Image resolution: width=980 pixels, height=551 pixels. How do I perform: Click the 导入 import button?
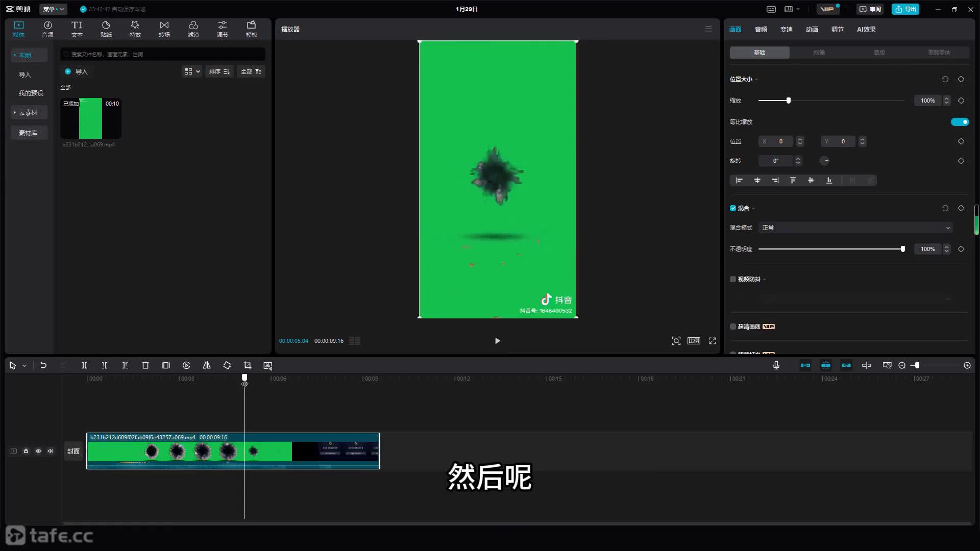click(76, 71)
